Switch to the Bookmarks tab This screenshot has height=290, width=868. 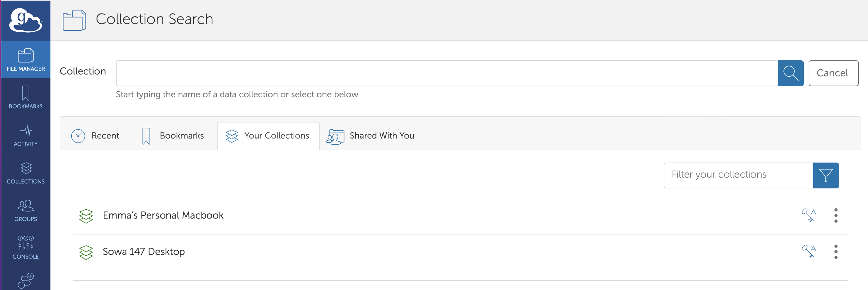(173, 135)
